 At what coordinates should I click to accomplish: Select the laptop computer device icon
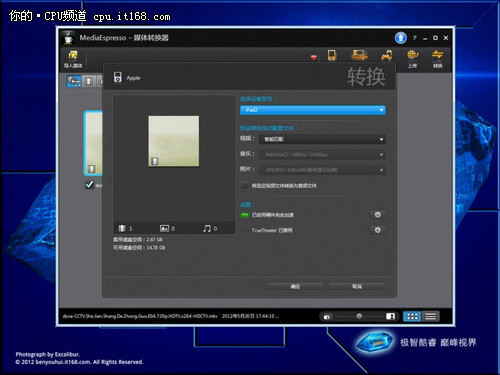359,55
